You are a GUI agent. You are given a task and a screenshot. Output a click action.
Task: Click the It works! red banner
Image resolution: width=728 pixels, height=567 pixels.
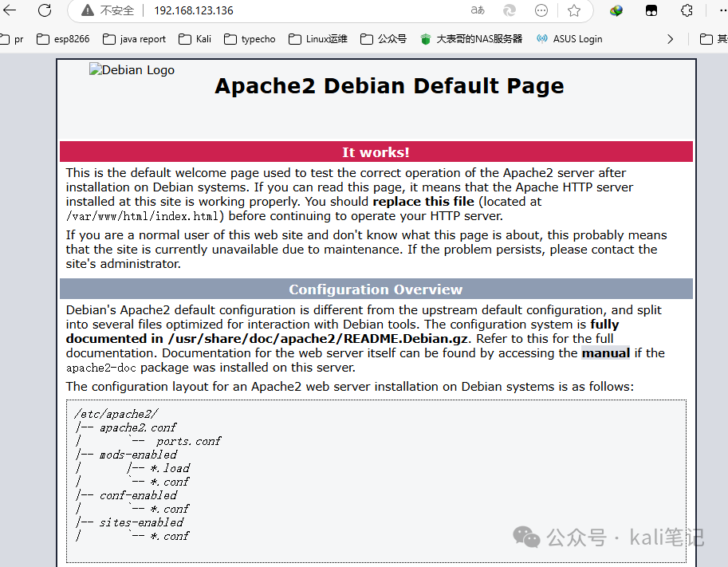(x=376, y=152)
